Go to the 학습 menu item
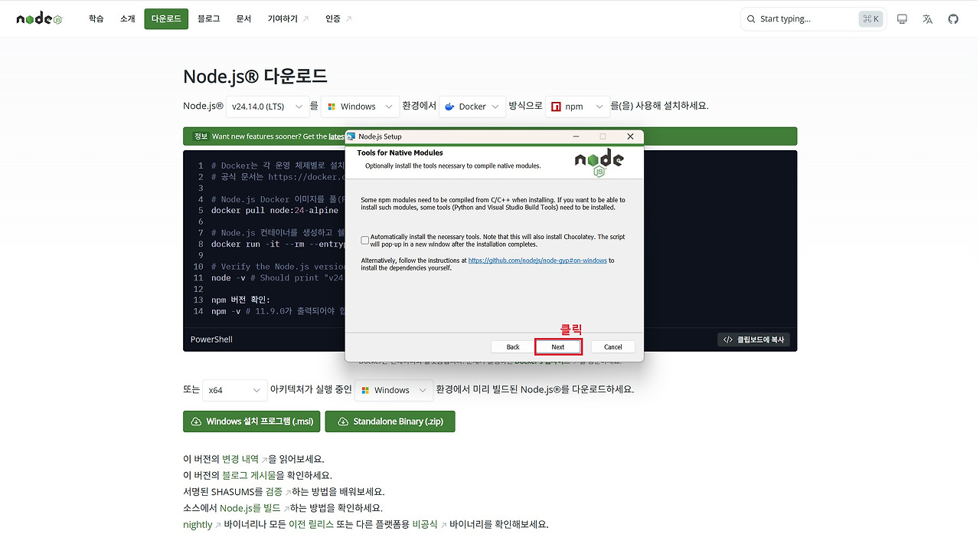 (96, 18)
